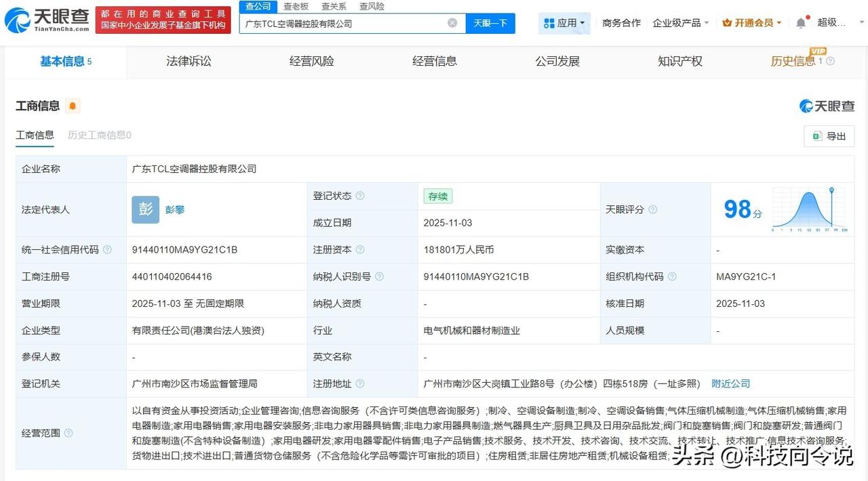Click 成立日期 value 2025-11-03
The image size is (868, 481).
pyautogui.click(x=448, y=222)
